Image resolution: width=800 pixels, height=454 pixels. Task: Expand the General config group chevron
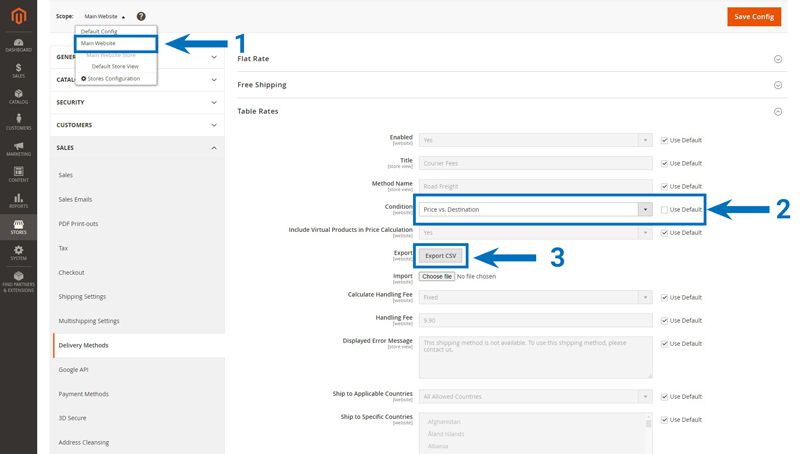(x=214, y=57)
